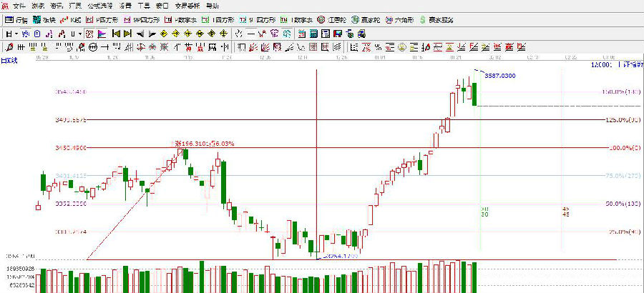Viewport: 644px width, 293px height.
Task: Select the 六角形 hexagon tool
Action: click(403, 19)
